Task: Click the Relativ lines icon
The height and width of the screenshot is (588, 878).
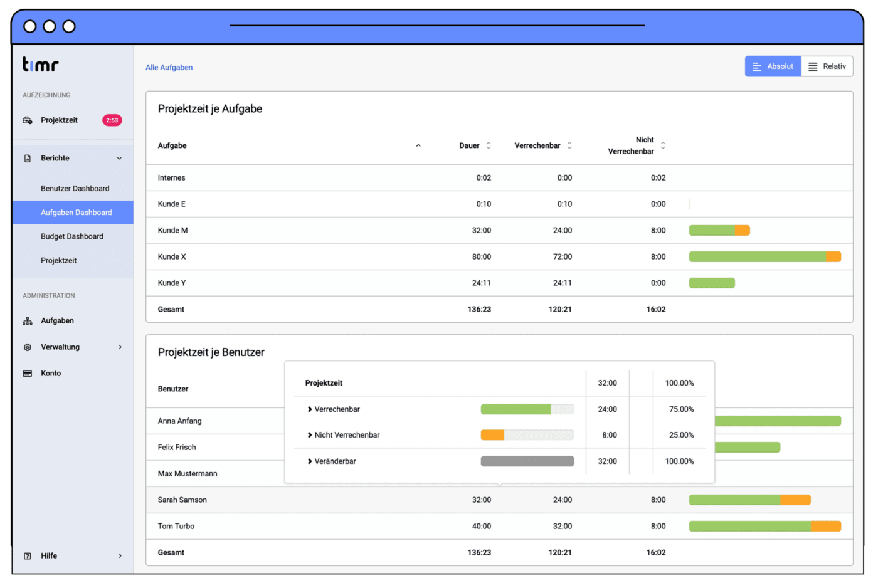Action: (813, 66)
